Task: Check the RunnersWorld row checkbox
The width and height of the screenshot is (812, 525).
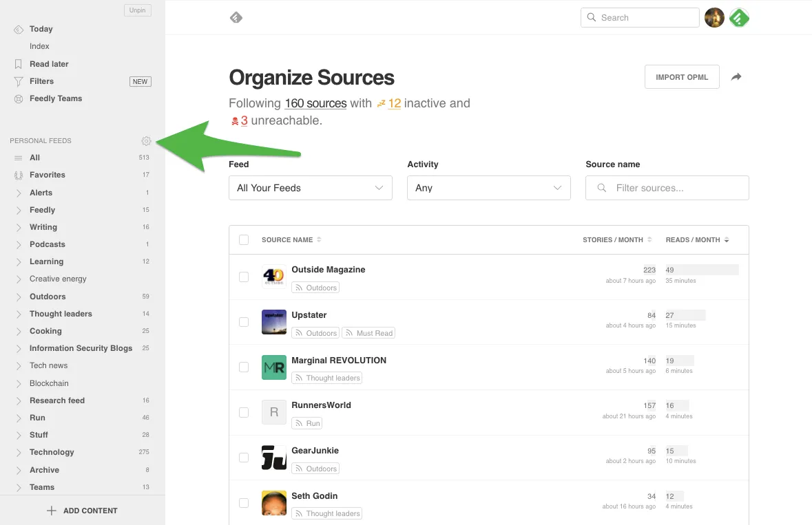Action: [244, 412]
